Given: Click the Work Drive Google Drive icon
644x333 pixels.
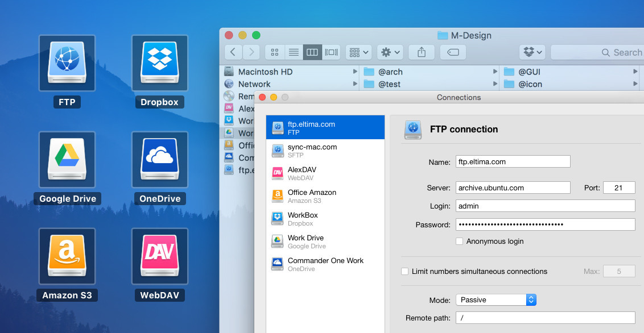Looking at the screenshot, I should [278, 242].
